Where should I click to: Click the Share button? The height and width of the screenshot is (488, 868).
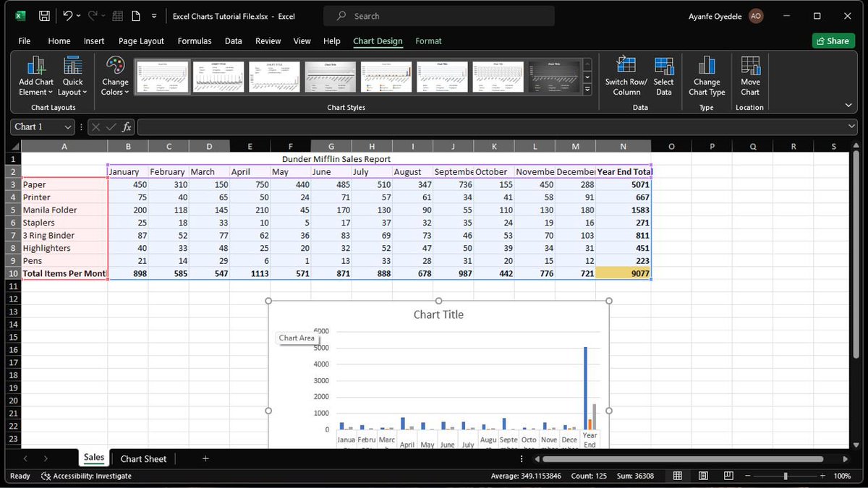point(833,41)
